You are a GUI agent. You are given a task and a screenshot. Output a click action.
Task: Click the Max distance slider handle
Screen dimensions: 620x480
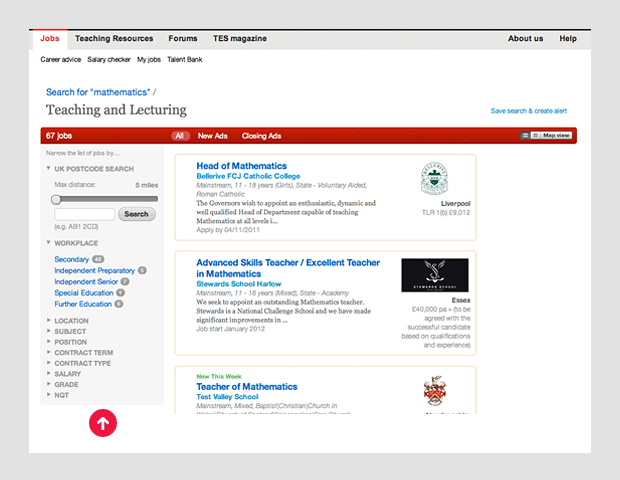[x=56, y=199]
